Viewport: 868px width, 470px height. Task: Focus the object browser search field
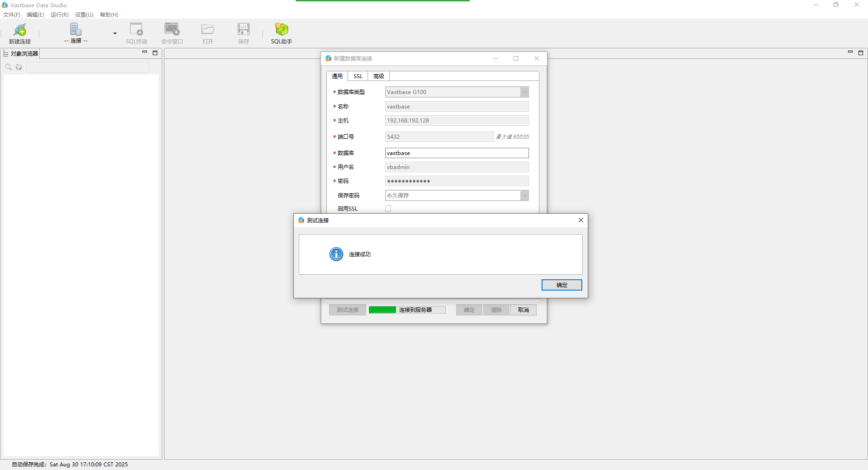point(88,67)
